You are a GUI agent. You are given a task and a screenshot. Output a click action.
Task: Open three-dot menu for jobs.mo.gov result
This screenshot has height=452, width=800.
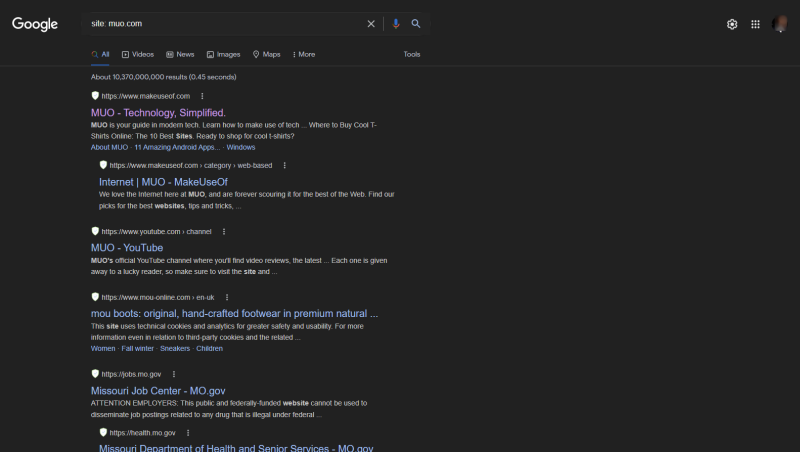coord(174,374)
